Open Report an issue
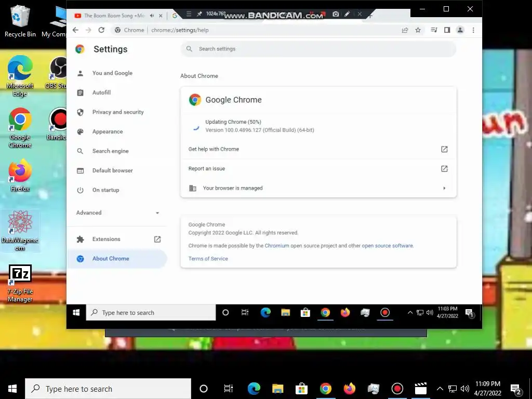The image size is (532, 399). pos(318,169)
